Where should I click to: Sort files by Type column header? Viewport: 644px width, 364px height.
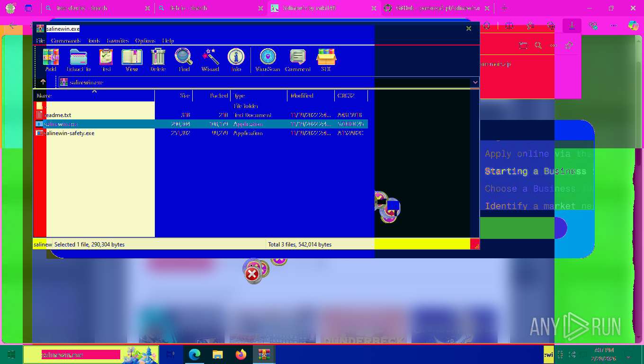[x=259, y=96]
